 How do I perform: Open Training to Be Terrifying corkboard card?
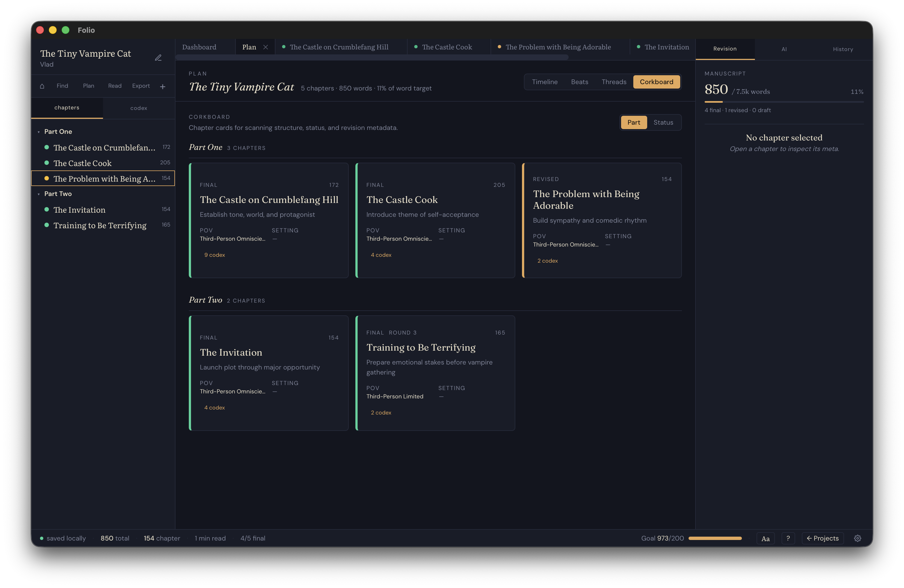[435, 373]
